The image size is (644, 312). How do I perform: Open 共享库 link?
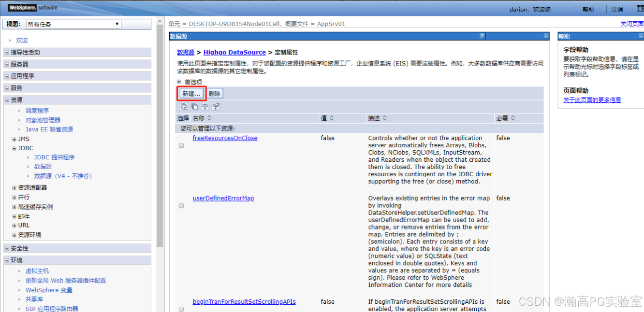(34, 299)
